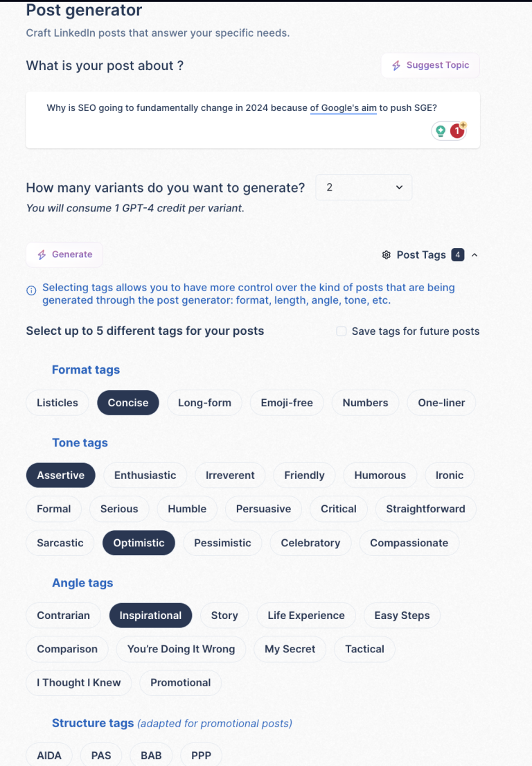Click the Suggest Topic button
Screen dimensions: 532x766
coord(430,64)
